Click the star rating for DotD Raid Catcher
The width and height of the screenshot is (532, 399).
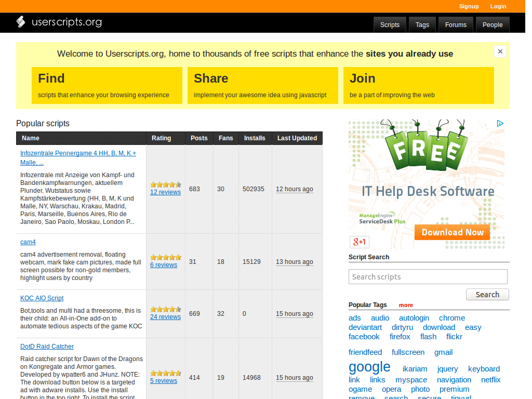(165, 372)
